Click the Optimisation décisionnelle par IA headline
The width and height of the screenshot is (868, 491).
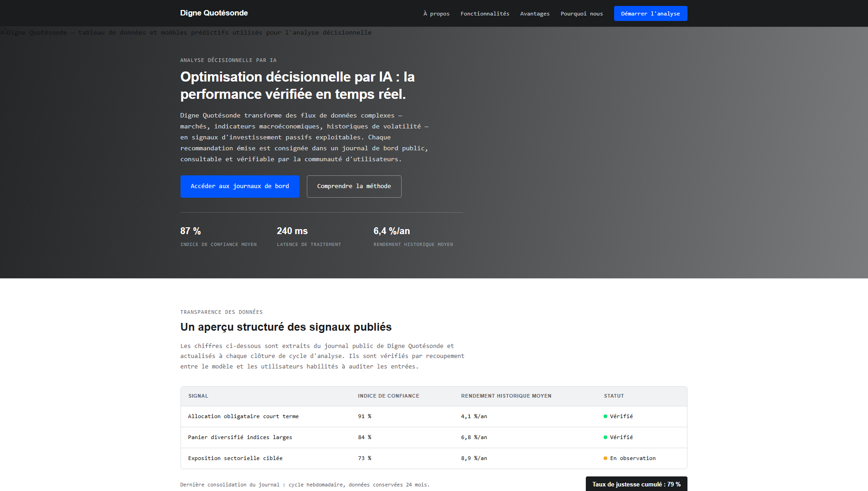pyautogui.click(x=298, y=85)
